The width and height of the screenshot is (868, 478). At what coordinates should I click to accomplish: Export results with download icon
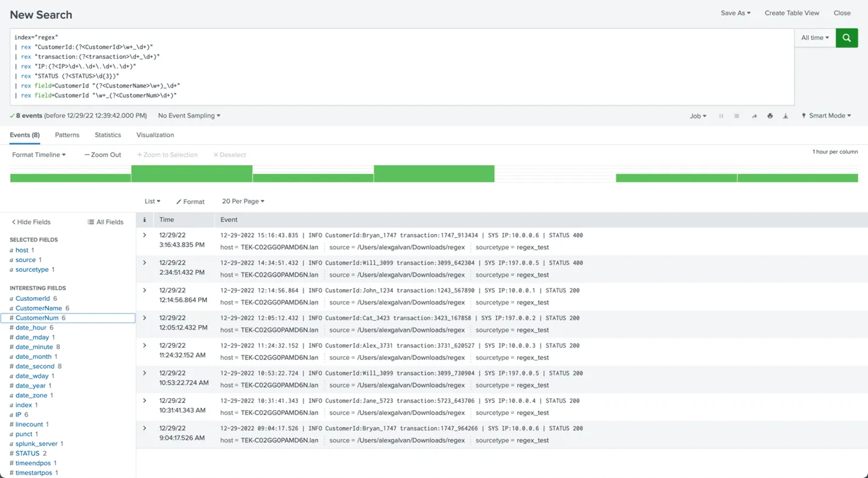point(785,116)
